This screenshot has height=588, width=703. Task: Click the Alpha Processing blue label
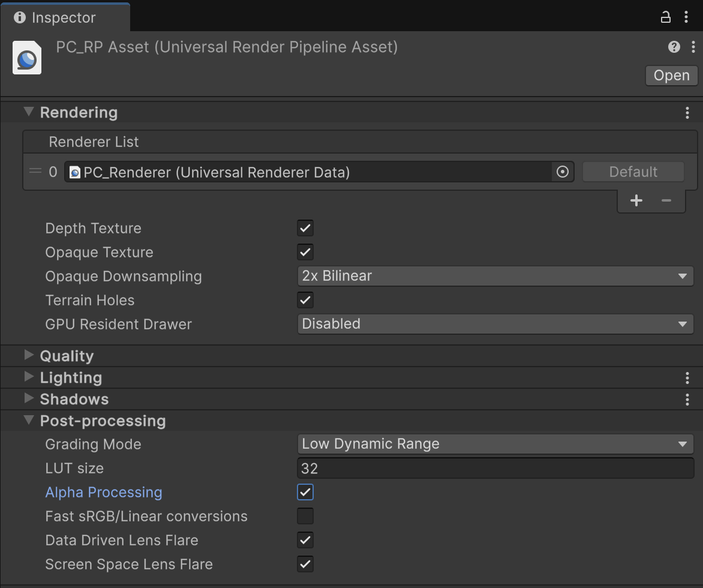[103, 492]
